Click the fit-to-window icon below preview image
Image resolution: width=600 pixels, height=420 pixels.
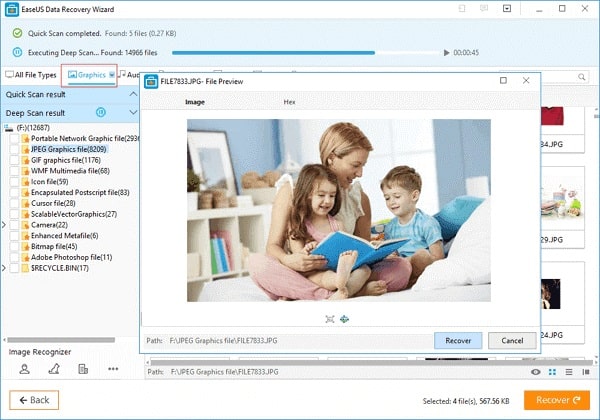coord(330,319)
